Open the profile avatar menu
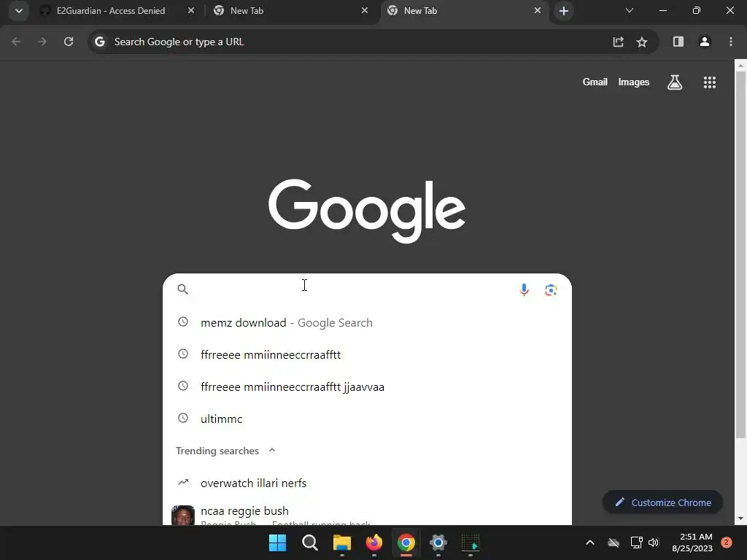Image resolution: width=747 pixels, height=560 pixels. click(705, 42)
